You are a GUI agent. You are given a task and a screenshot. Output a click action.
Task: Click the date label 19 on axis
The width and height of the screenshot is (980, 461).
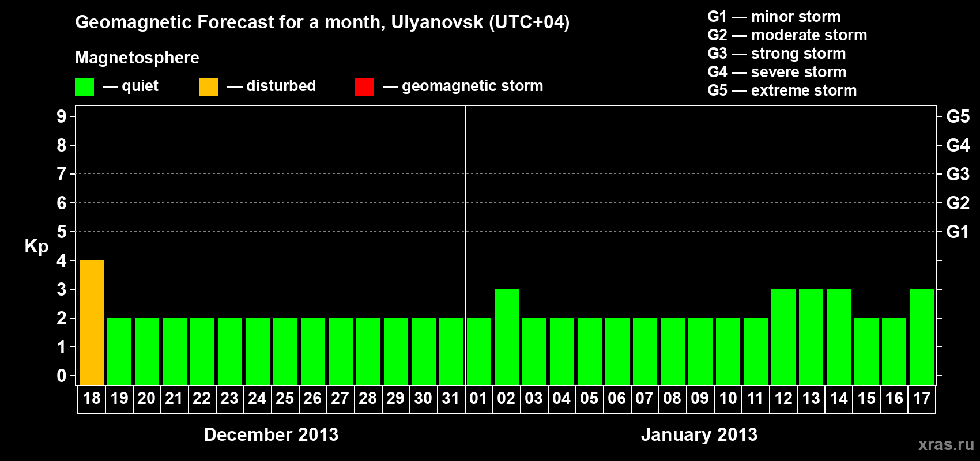119,398
